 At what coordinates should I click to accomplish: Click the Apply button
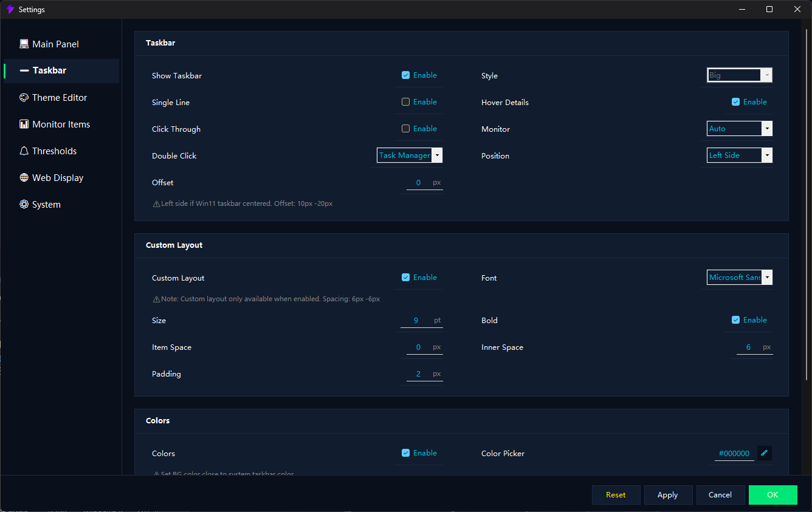tap(668, 495)
